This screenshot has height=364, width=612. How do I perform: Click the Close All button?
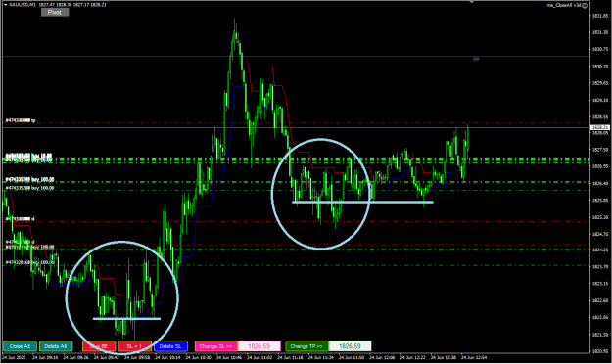coord(20,346)
